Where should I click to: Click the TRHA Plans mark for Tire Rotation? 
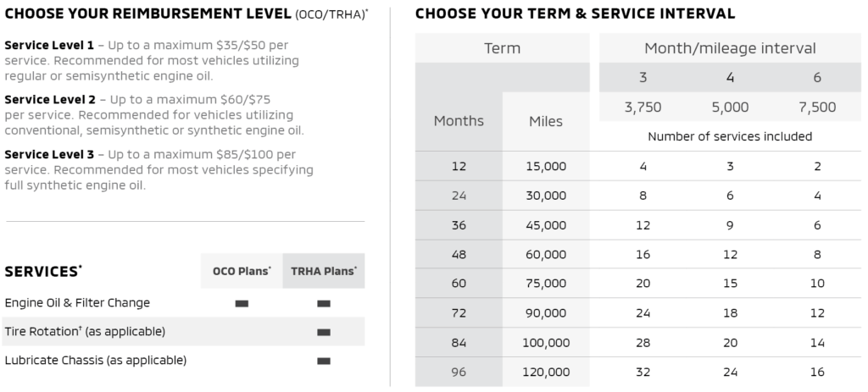coord(323,331)
